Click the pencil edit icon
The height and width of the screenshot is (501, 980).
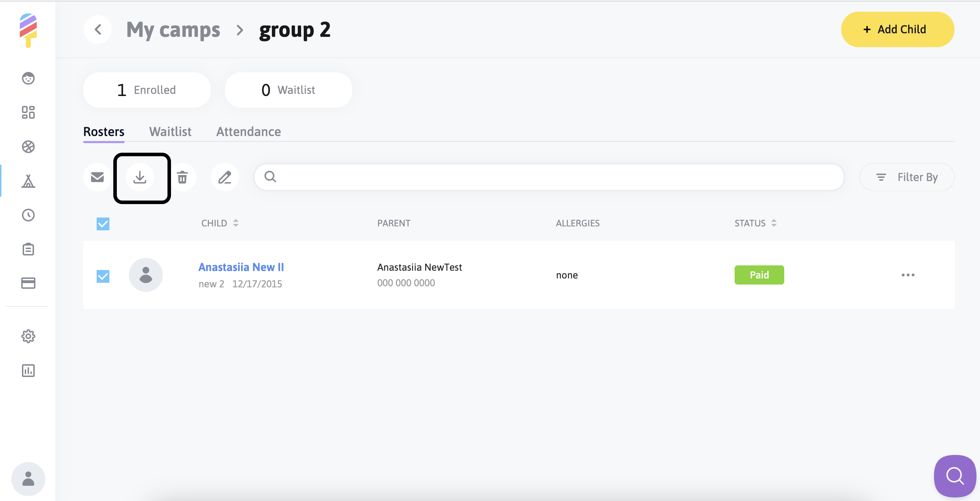pos(224,177)
